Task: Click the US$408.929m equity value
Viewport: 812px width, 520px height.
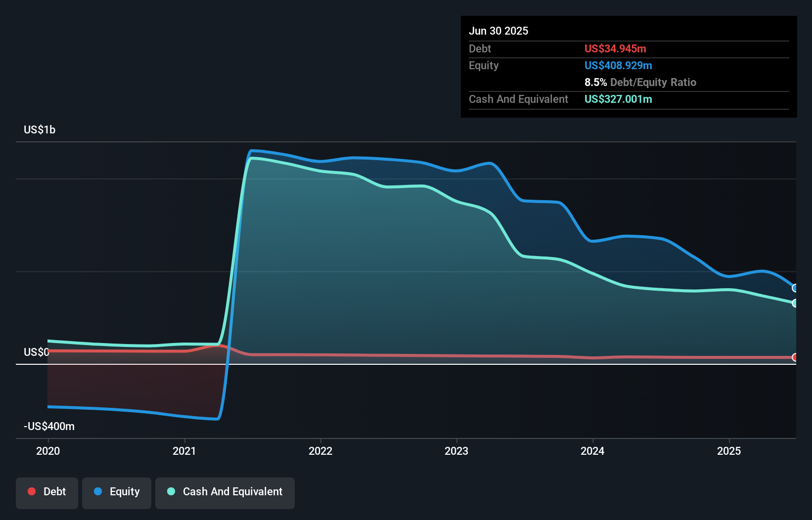Action: tap(618, 65)
